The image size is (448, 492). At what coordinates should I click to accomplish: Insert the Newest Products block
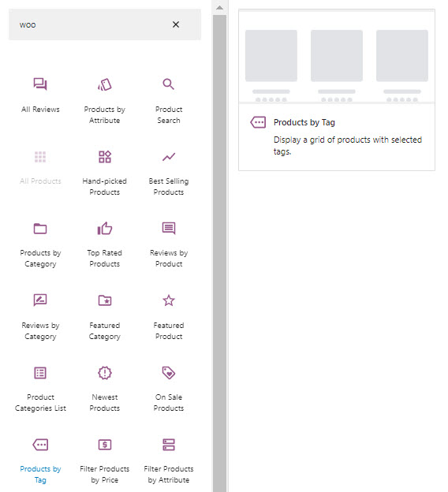pos(105,389)
